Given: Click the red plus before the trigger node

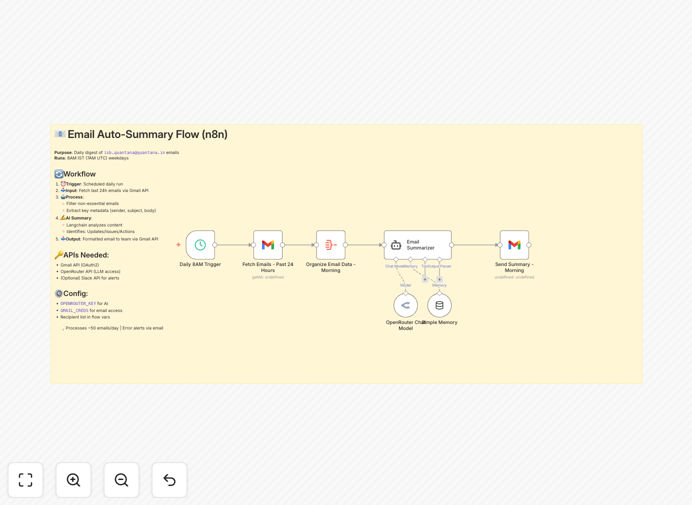Looking at the screenshot, I should pyautogui.click(x=178, y=245).
